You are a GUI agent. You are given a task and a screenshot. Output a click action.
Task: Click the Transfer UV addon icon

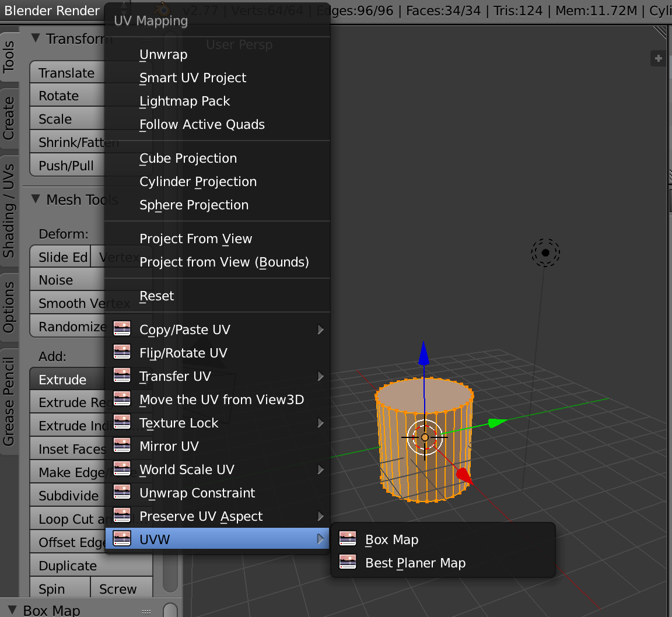122,376
